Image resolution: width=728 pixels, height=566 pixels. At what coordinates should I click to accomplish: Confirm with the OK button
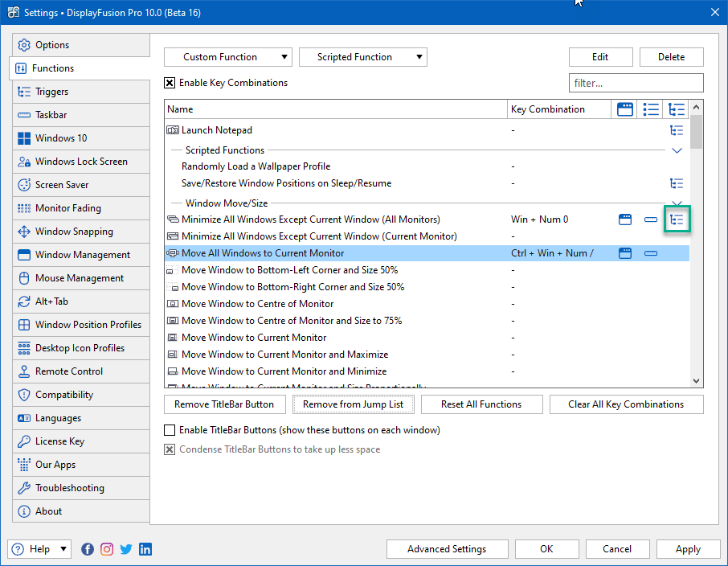coord(546,549)
